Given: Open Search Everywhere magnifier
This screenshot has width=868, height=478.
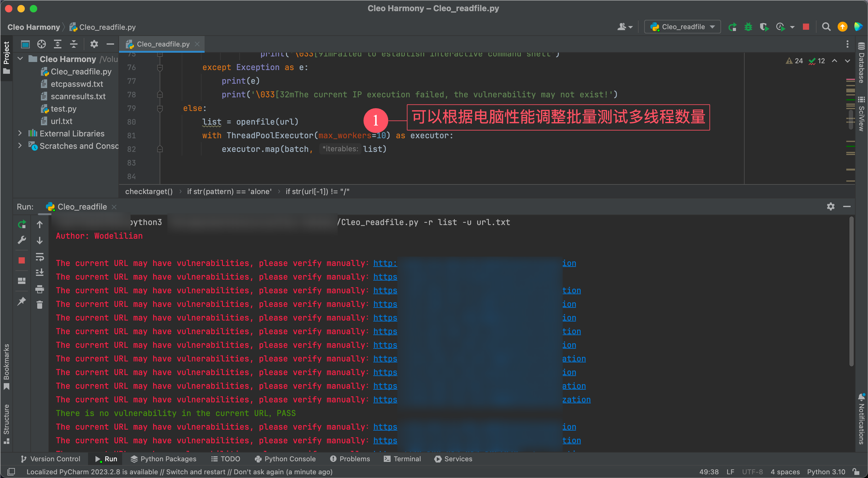Looking at the screenshot, I should pos(826,27).
